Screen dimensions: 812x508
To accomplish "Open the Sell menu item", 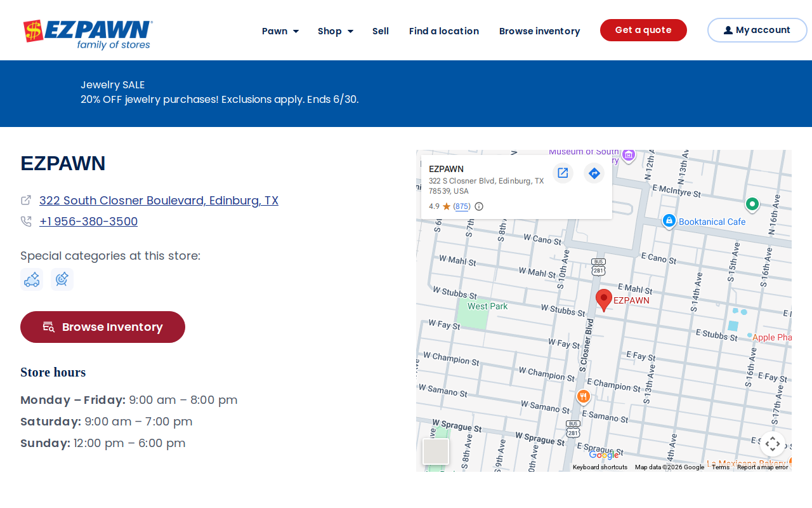I will (x=381, y=31).
